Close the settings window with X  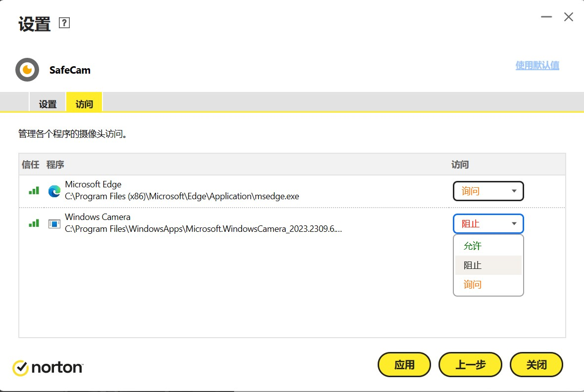point(569,17)
